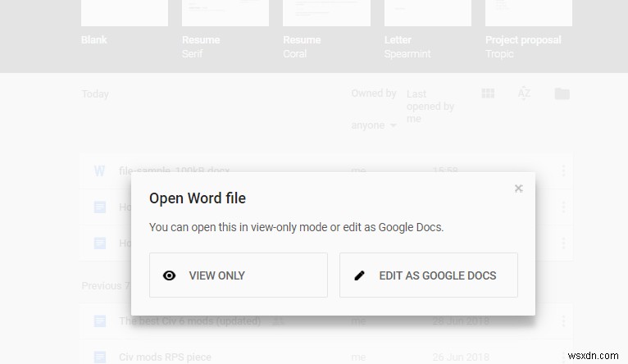Select the Letter Spearmint template

point(428,13)
